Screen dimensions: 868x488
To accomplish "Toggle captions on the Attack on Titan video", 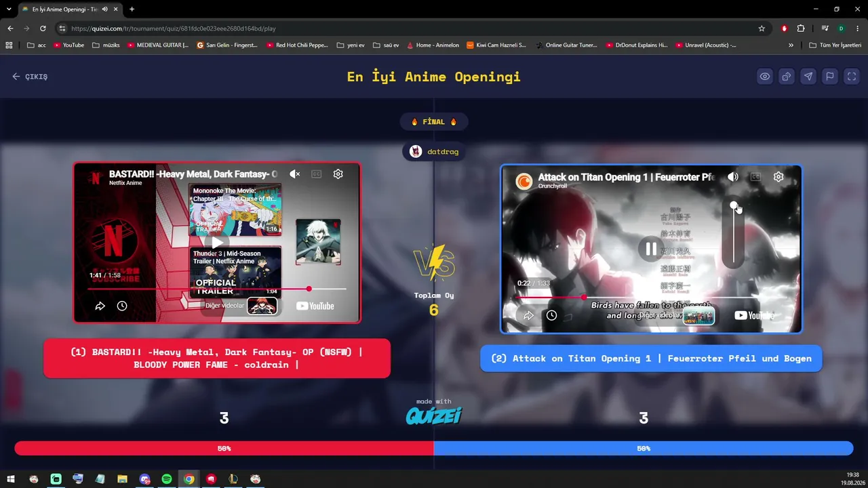I will point(755,177).
